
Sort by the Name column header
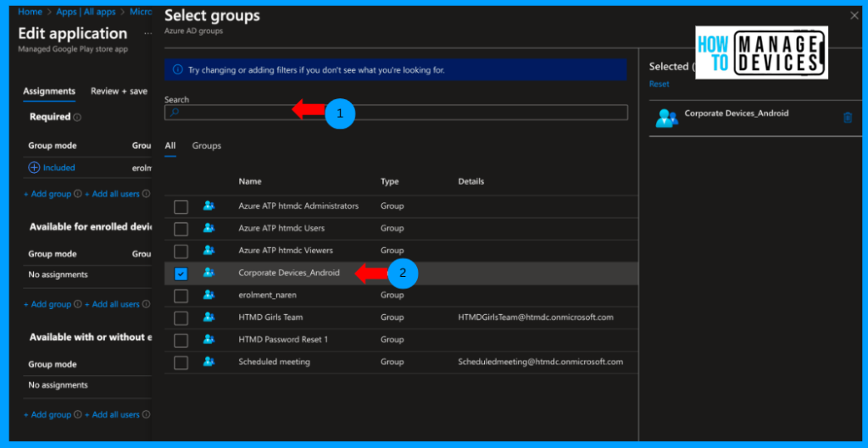(x=250, y=181)
